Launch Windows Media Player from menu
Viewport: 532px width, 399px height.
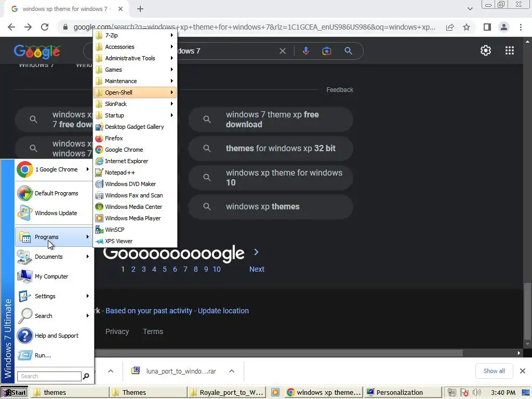coord(135,218)
